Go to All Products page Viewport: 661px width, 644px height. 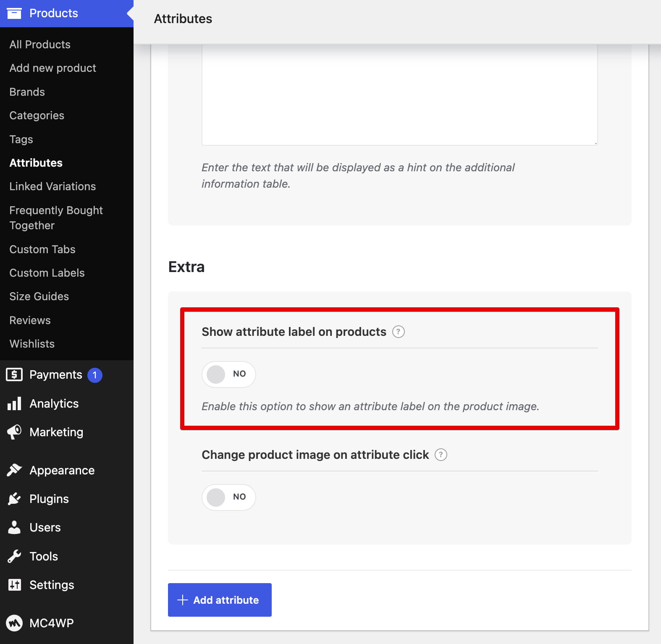[x=40, y=45]
